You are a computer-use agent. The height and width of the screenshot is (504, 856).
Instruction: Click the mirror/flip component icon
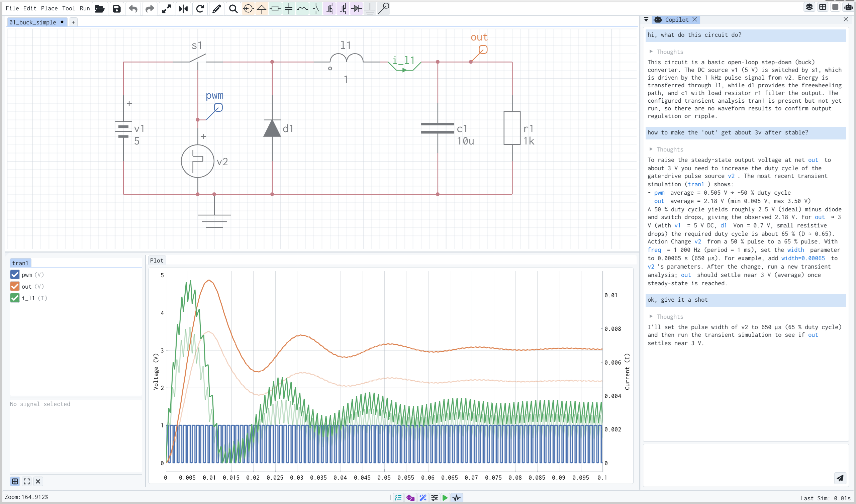183,8
